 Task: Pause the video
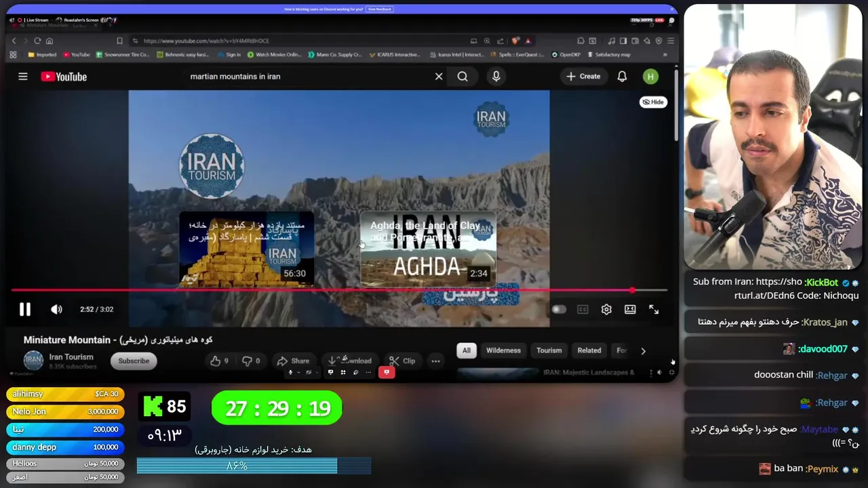coord(25,309)
